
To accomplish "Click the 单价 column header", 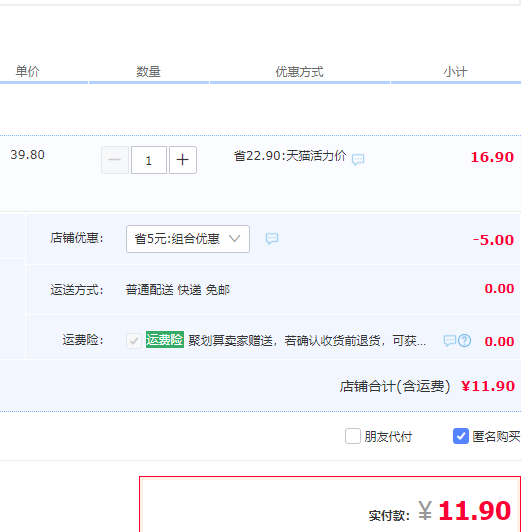I will click(x=27, y=71).
